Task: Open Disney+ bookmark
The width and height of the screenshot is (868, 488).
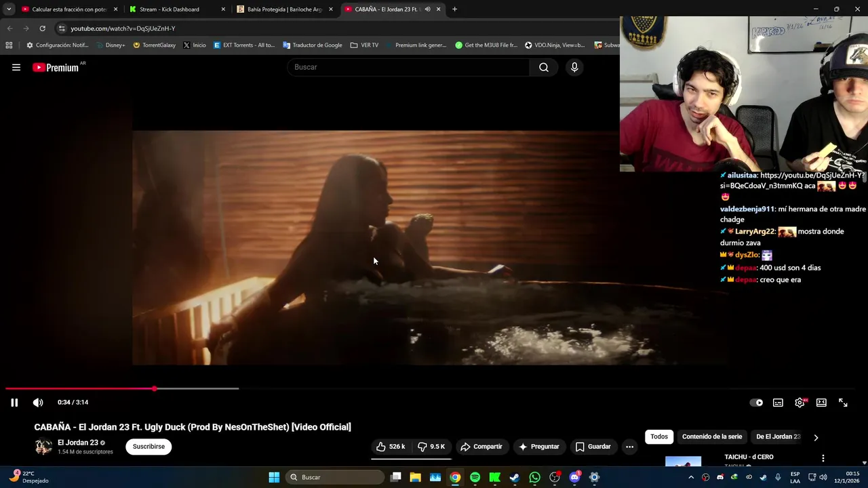Action: click(x=109, y=45)
